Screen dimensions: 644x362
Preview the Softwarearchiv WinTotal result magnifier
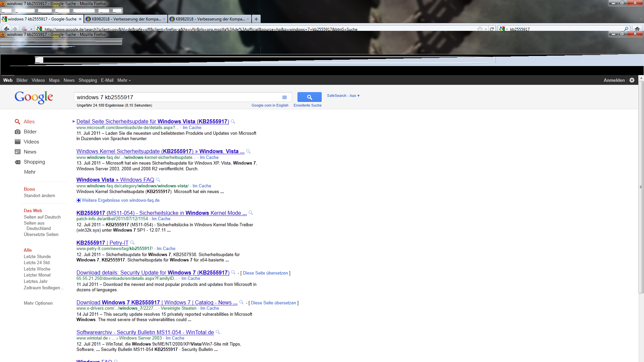pos(218,332)
